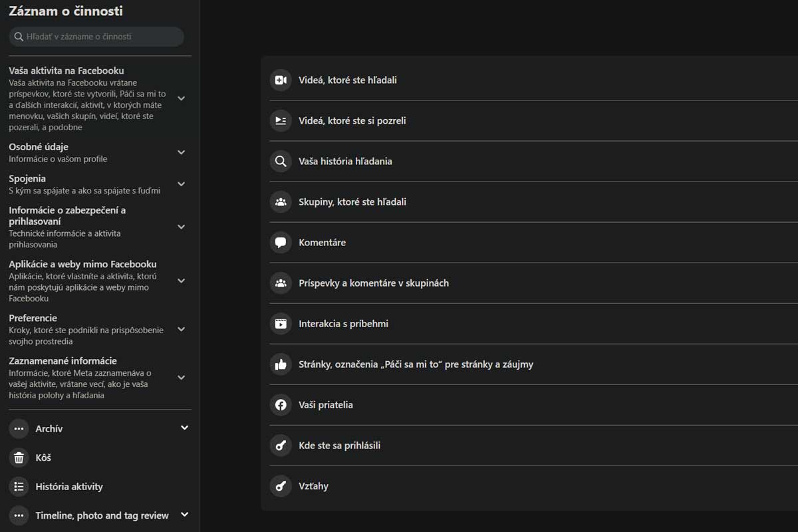798x532 pixels.
Task: Click the Facebook logo icon beside Vaši priatelia
Action: 281,405
